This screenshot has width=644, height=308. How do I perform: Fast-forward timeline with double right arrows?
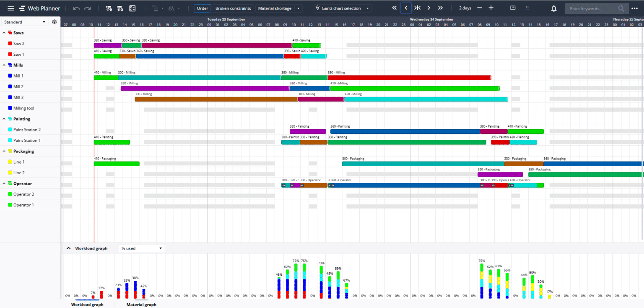(x=440, y=8)
